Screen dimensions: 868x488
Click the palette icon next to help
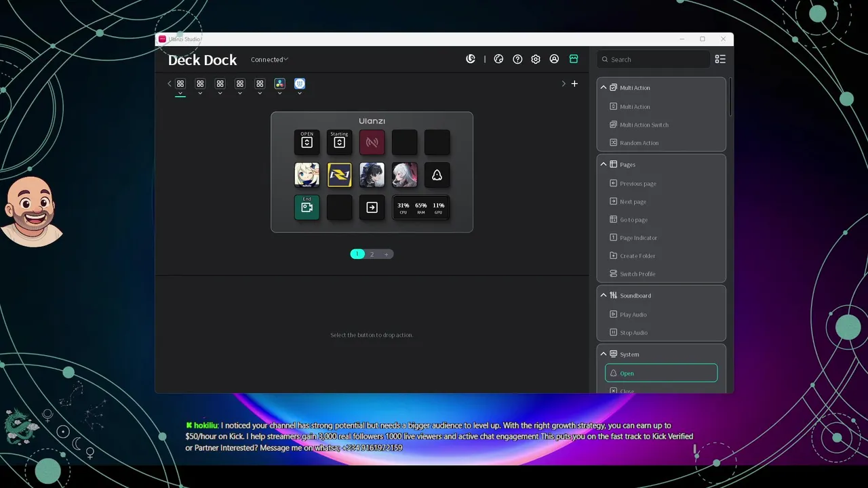tap(498, 59)
